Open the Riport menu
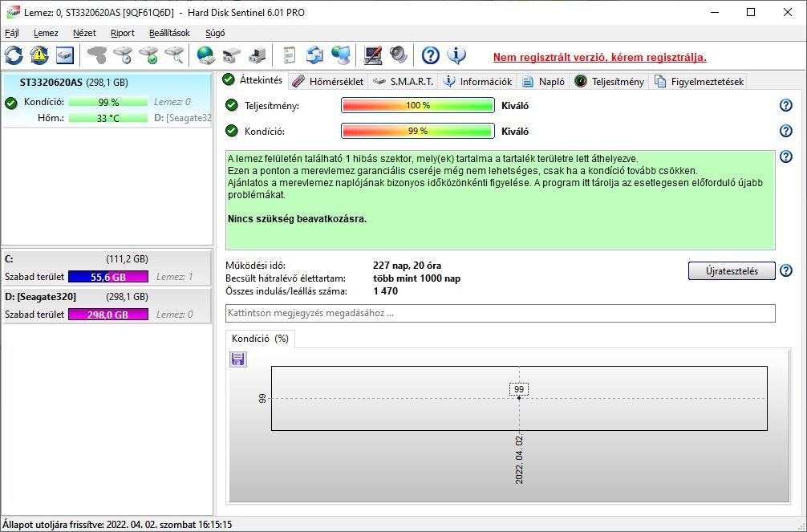 (x=123, y=33)
